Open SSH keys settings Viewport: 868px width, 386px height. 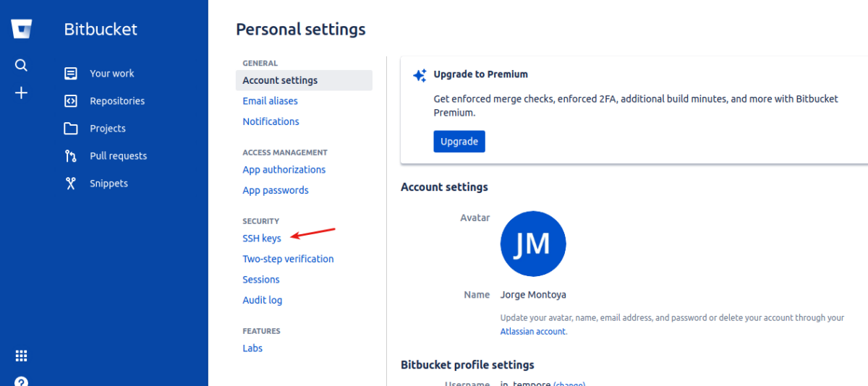(262, 239)
